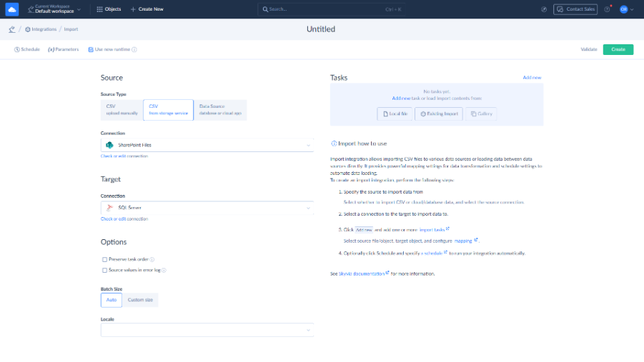
Task: Select CSV upload manually source type
Action: 122,109
